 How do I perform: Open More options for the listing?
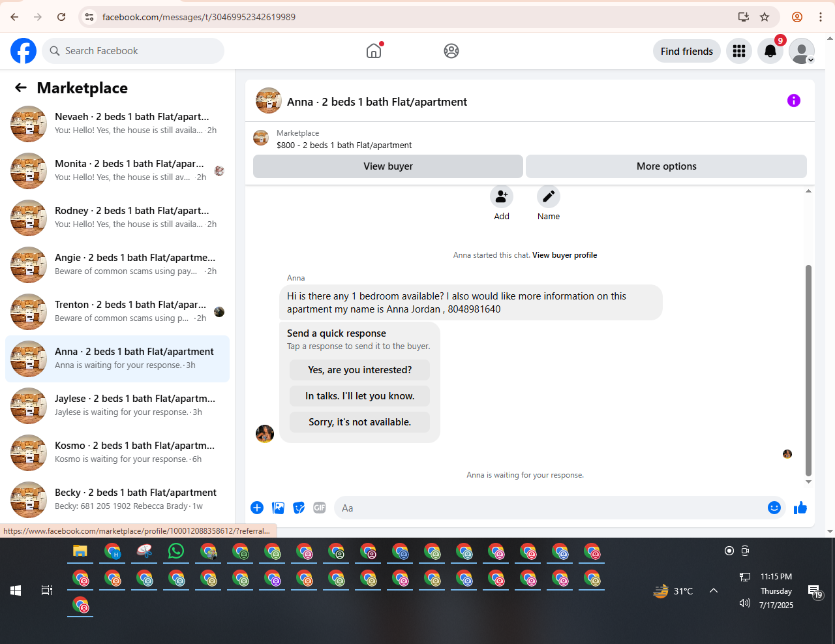[x=667, y=166]
